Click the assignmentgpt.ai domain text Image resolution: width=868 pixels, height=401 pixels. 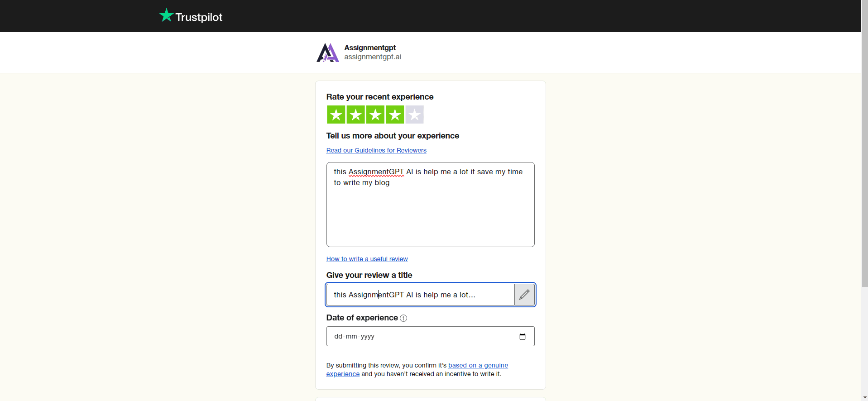coord(372,57)
